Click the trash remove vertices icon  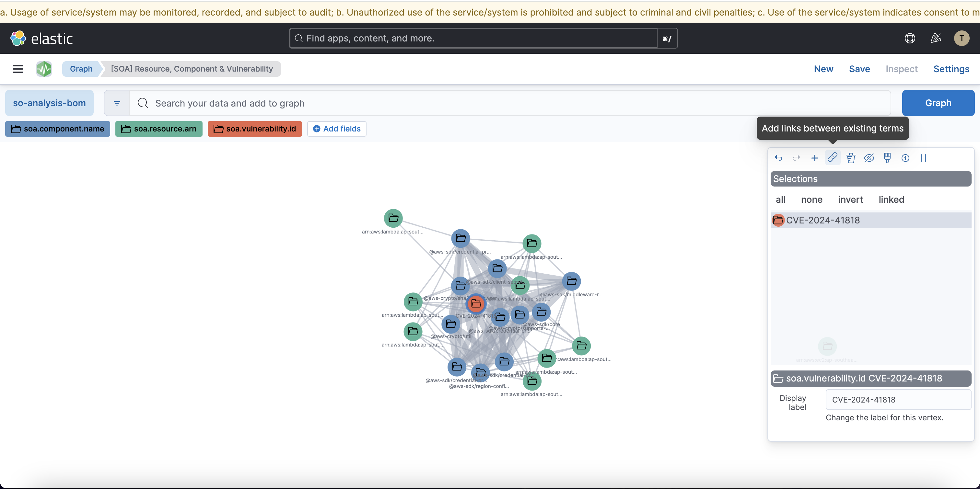pyautogui.click(x=851, y=158)
